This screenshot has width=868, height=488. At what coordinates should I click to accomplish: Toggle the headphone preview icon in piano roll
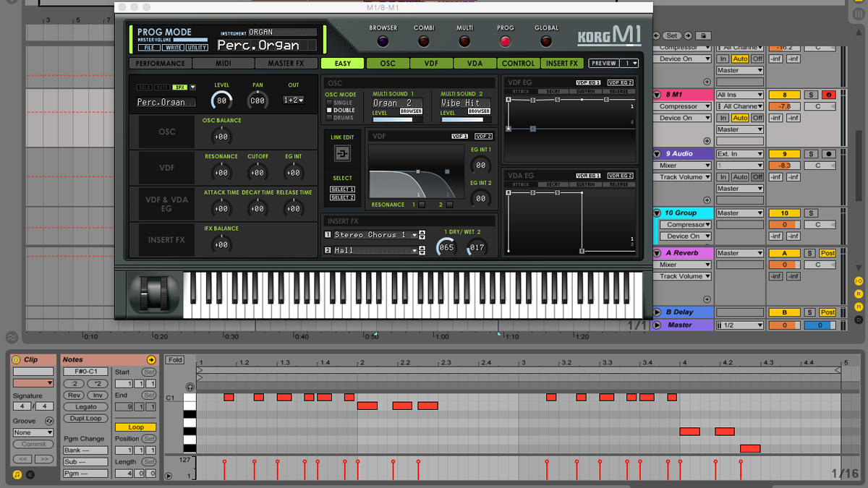(190, 388)
